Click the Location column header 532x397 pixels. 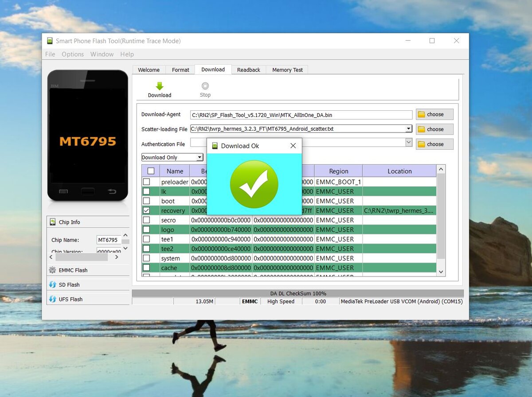point(399,171)
